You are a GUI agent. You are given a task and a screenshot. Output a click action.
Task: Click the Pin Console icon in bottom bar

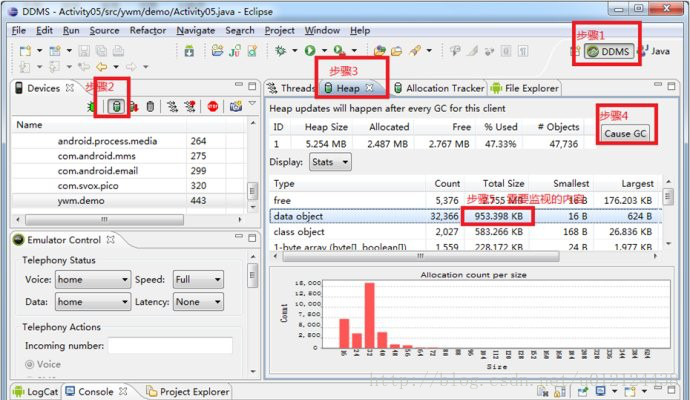click(583, 391)
